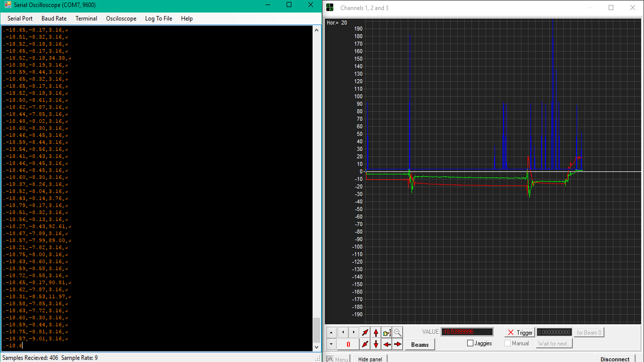Click the small downward stepper arrow
The height and width of the screenshot is (362, 644).
coord(331,344)
